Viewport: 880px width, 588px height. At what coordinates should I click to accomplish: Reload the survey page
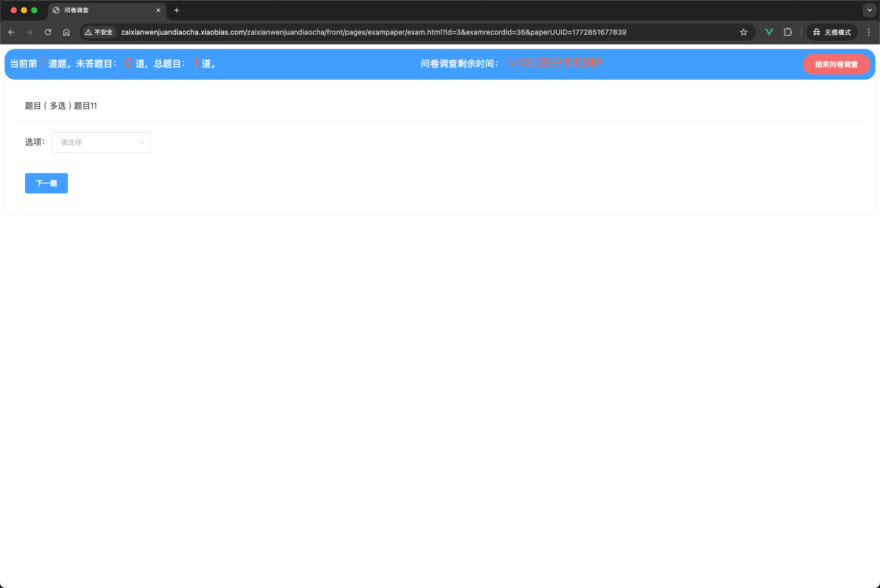[x=48, y=32]
